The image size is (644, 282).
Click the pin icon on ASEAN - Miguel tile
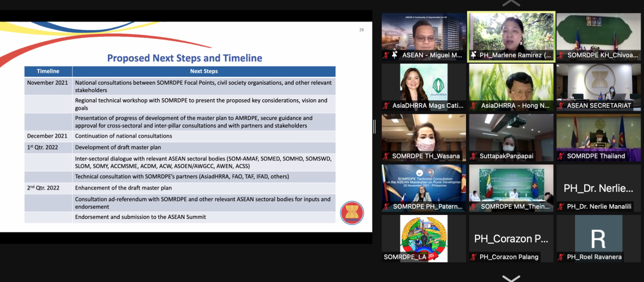(395, 55)
